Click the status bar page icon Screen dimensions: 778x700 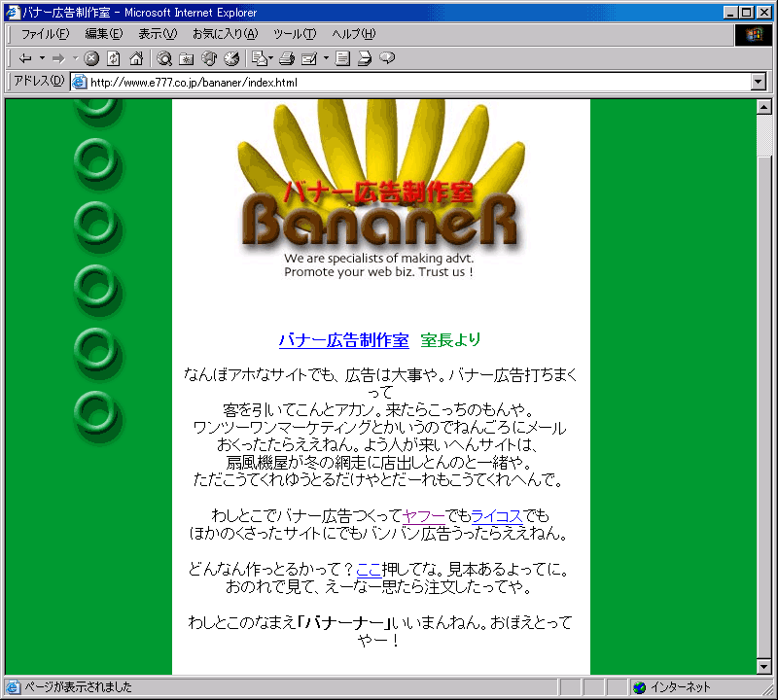click(14, 687)
